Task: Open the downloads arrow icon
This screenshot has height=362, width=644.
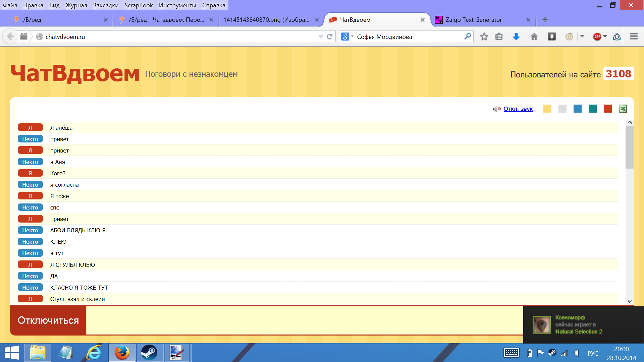Action: point(516,37)
